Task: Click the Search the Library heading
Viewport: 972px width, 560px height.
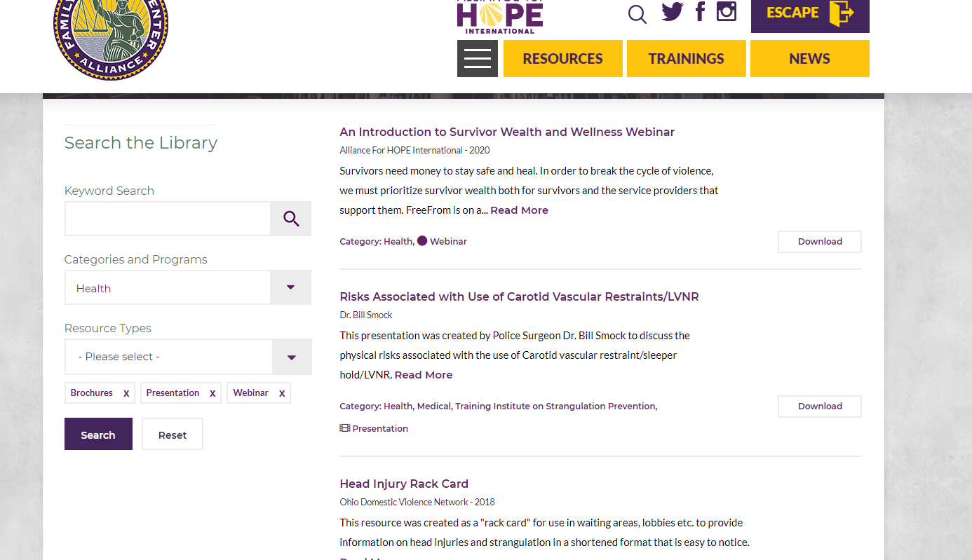Action: (141, 143)
